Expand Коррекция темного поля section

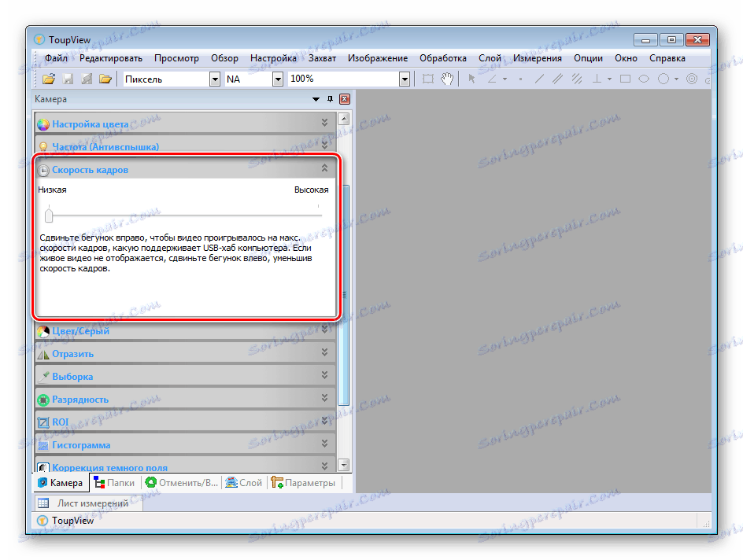pyautogui.click(x=324, y=466)
